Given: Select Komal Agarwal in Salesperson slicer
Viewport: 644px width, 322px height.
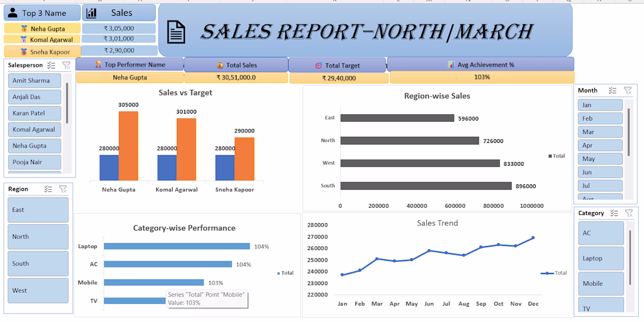Looking at the screenshot, I should (x=35, y=129).
